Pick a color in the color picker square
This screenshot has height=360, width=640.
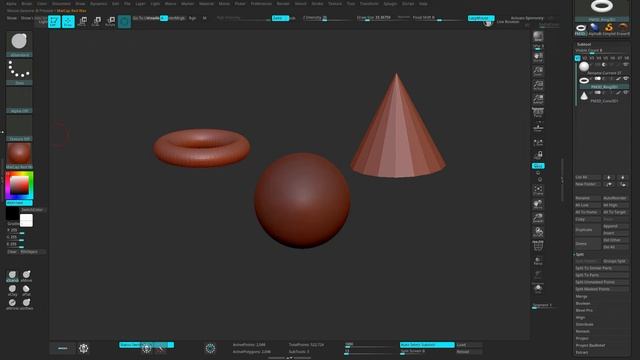tap(19, 186)
